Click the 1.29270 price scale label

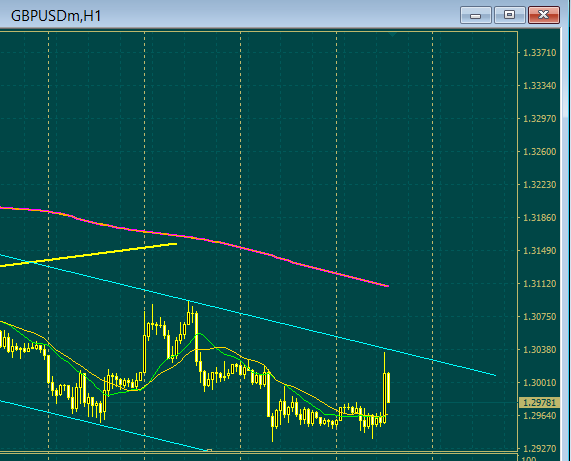point(540,449)
